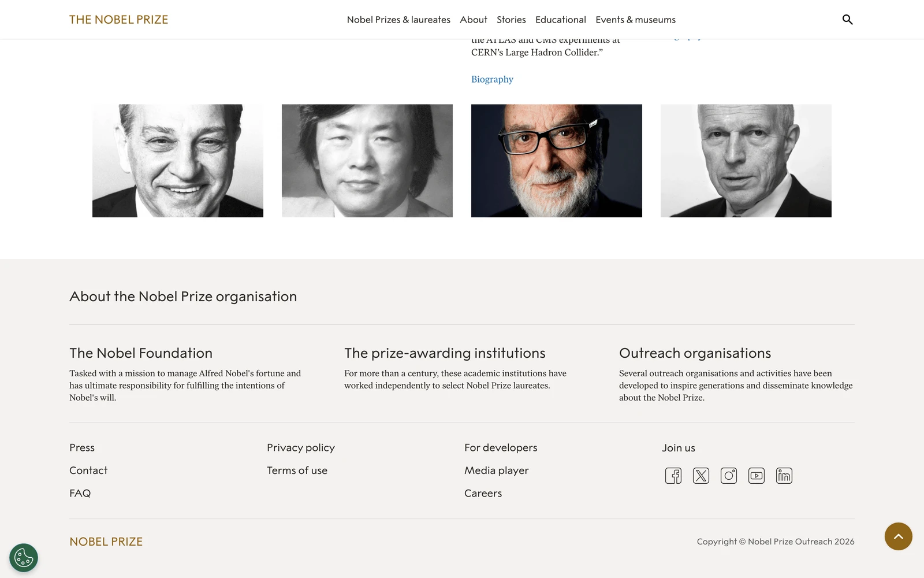The image size is (924, 578).
Task: Open the Educational menu item
Action: [561, 20]
